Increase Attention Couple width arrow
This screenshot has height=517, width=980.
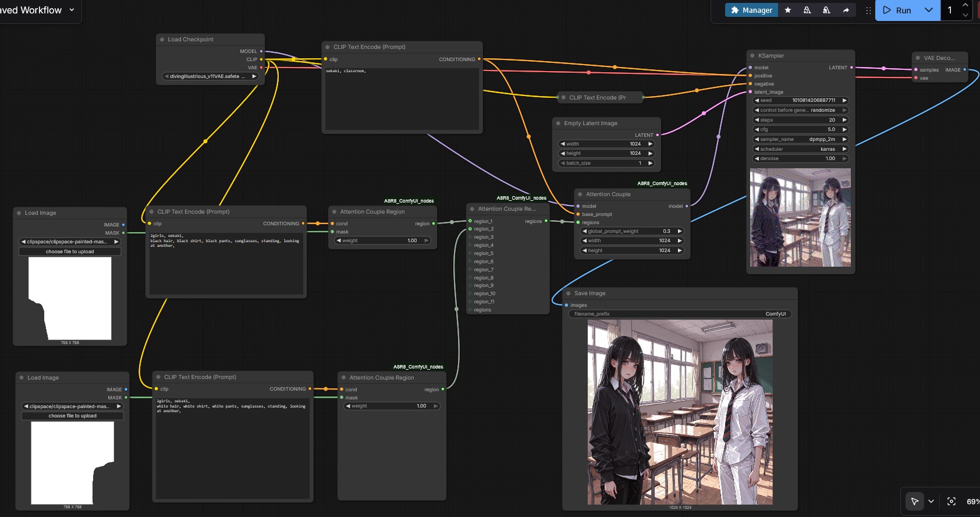pyautogui.click(x=679, y=240)
